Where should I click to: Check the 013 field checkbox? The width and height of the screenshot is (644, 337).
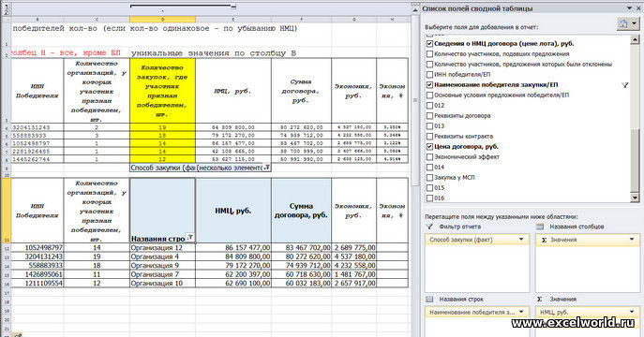click(x=429, y=125)
